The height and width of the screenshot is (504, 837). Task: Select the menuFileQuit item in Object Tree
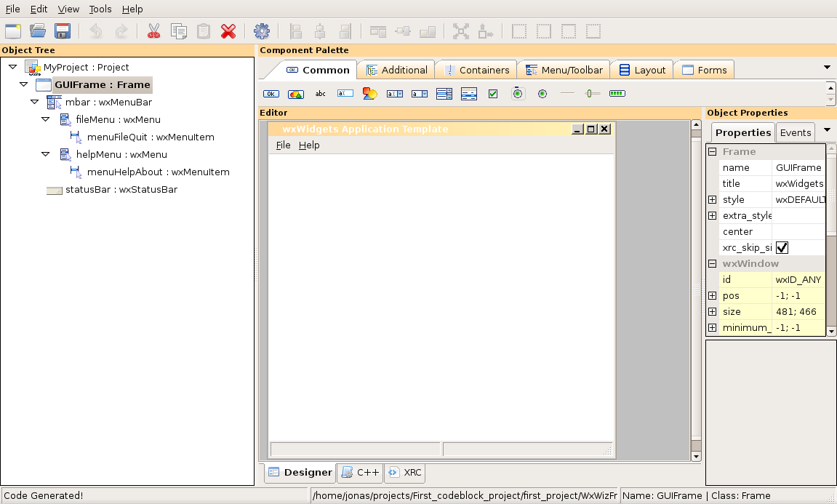151,137
